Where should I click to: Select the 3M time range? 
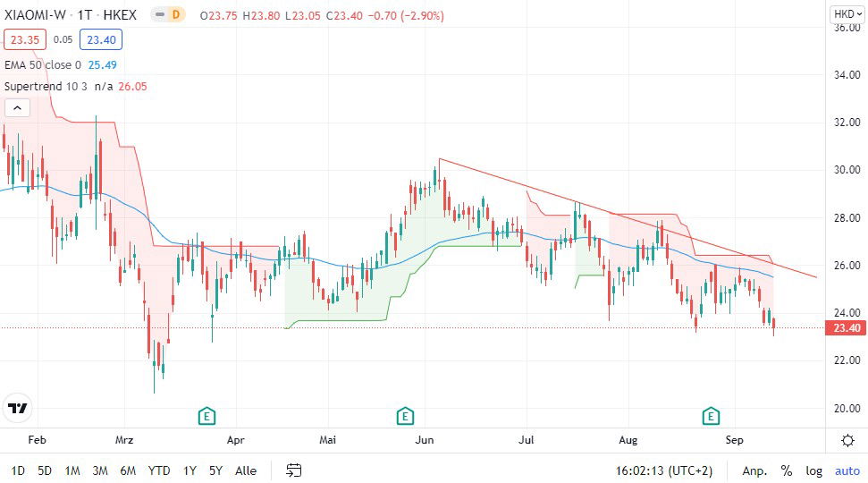coord(100,470)
